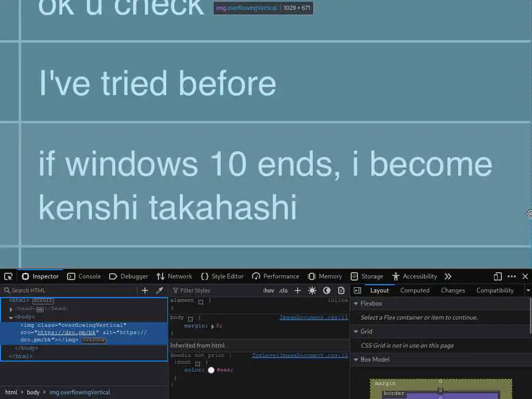Open the Memory tab

coord(325,276)
